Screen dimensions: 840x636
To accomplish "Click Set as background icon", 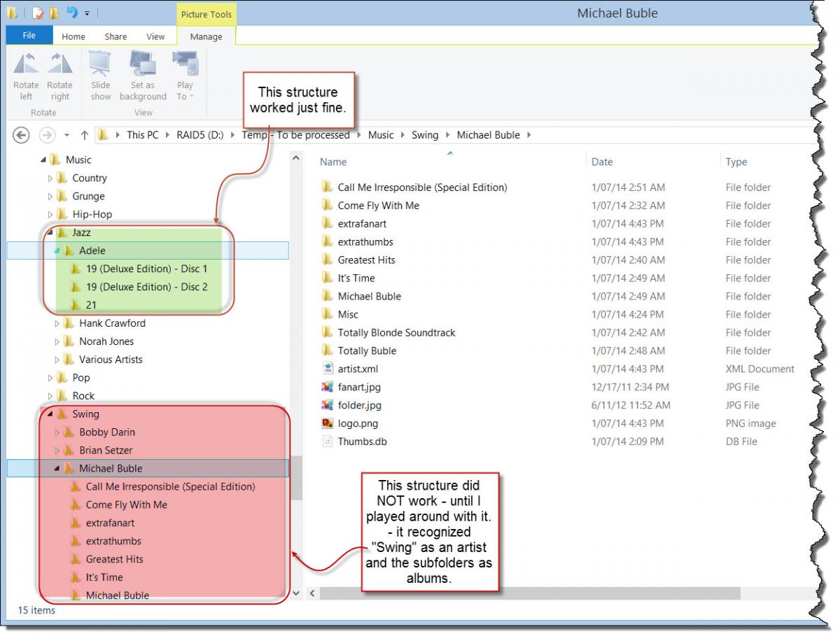I will coord(143,64).
